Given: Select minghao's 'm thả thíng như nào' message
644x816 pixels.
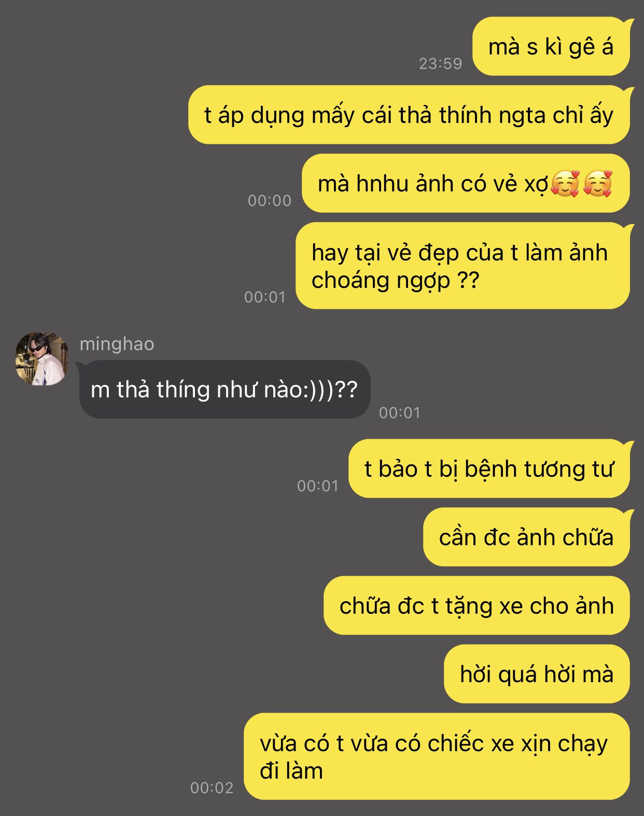Looking at the screenshot, I should (225, 389).
